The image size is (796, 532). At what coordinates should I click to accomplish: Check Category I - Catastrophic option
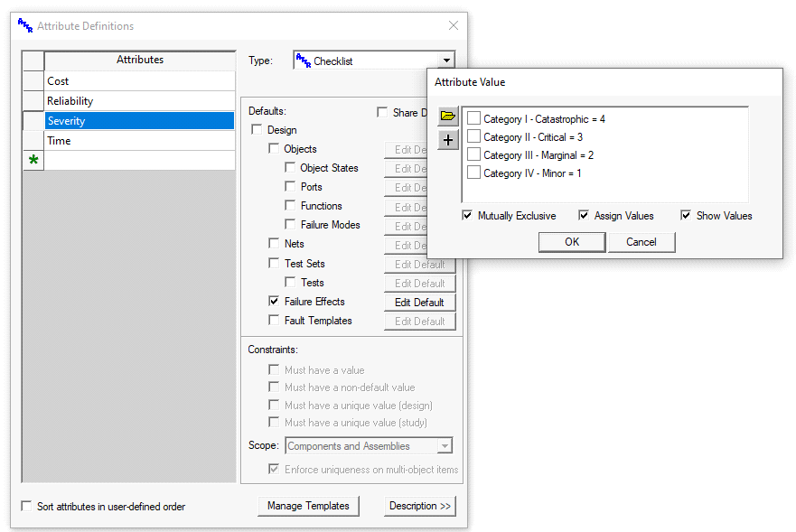pyautogui.click(x=474, y=119)
